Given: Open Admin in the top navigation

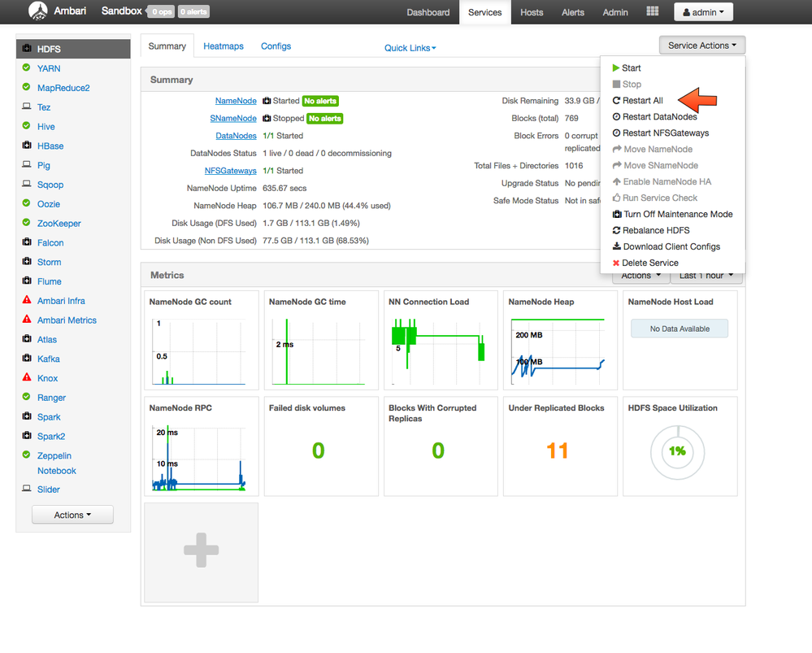Looking at the screenshot, I should tap(615, 12).
